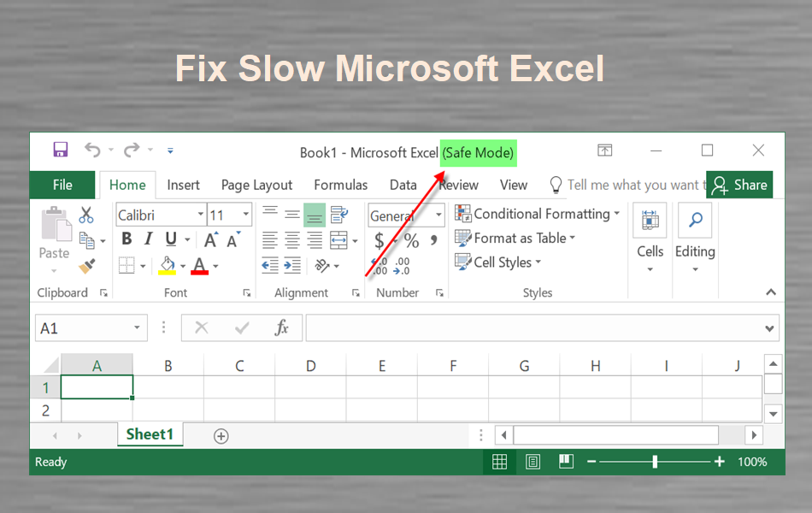This screenshot has height=513, width=812.
Task: Click the Insert Function fx icon
Action: click(282, 328)
